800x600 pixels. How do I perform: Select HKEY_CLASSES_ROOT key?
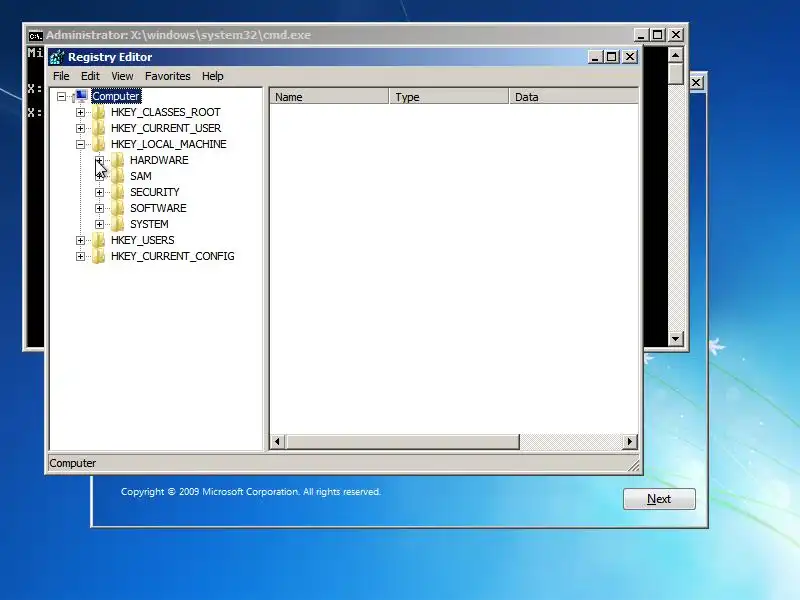point(166,112)
